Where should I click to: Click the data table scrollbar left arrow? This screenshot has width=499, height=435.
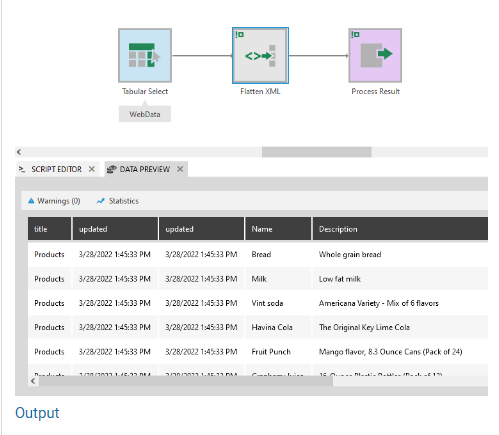point(33,381)
